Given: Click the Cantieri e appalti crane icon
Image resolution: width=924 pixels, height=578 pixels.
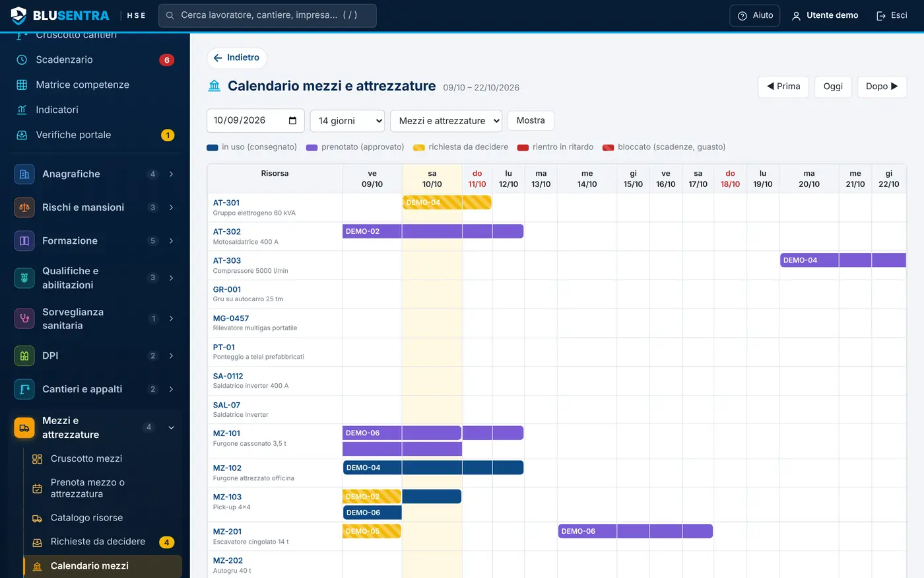Looking at the screenshot, I should 24,389.
